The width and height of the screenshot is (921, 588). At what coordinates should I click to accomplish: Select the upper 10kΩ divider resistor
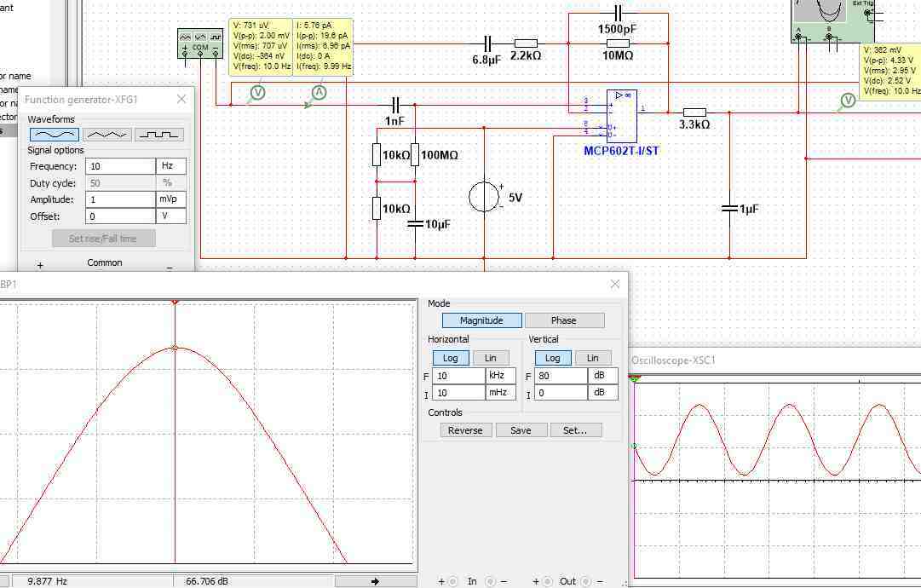coord(377,154)
